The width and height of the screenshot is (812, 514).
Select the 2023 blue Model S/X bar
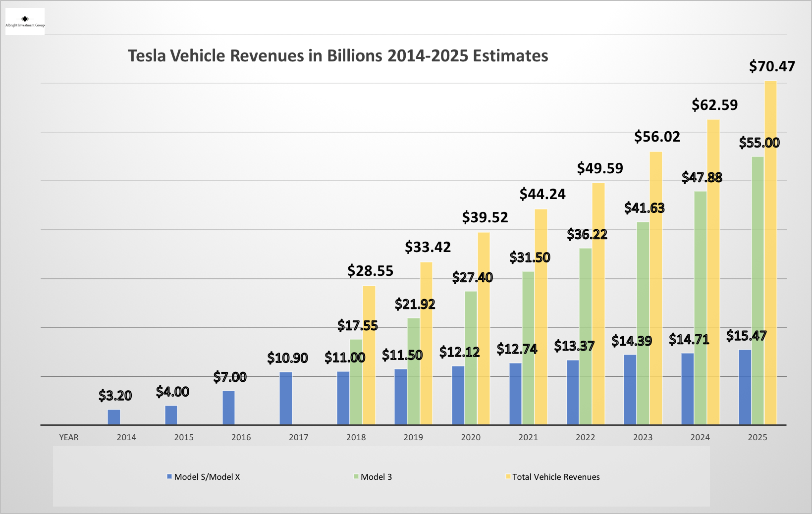(x=630, y=390)
